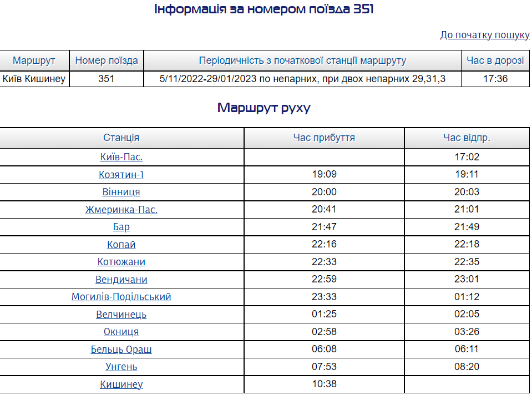Click the 'Київ Кишинеу' route cell
Image resolution: width=532 pixels, height=395 pixels.
(x=34, y=79)
